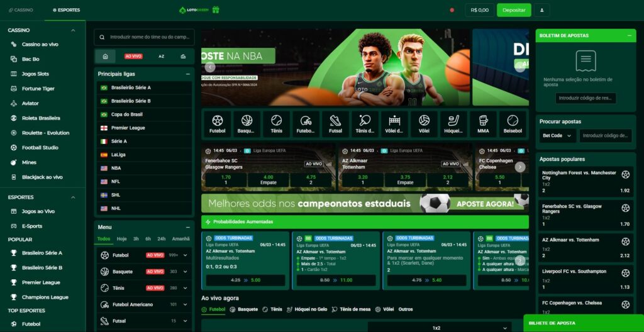Viewport: 644px width, 332px height.
Task: Open Football Studio in sidebar
Action: tap(40, 148)
